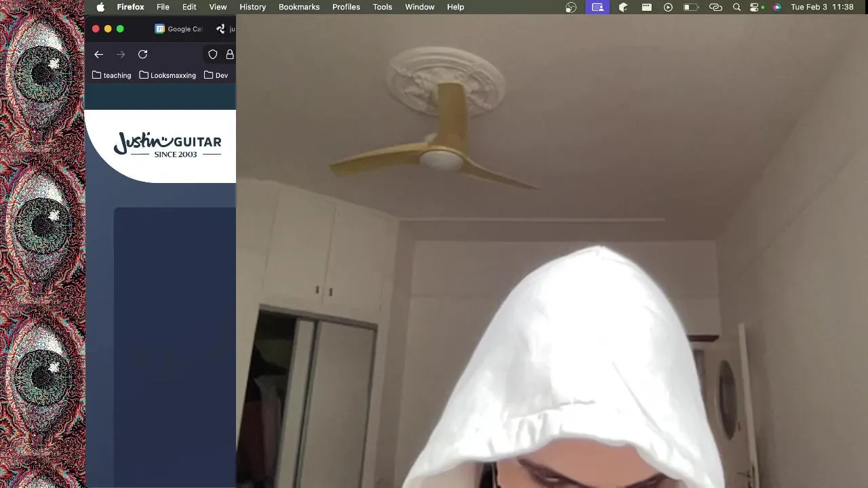The width and height of the screenshot is (868, 488).
Task: Open the File menu
Action: (x=163, y=7)
